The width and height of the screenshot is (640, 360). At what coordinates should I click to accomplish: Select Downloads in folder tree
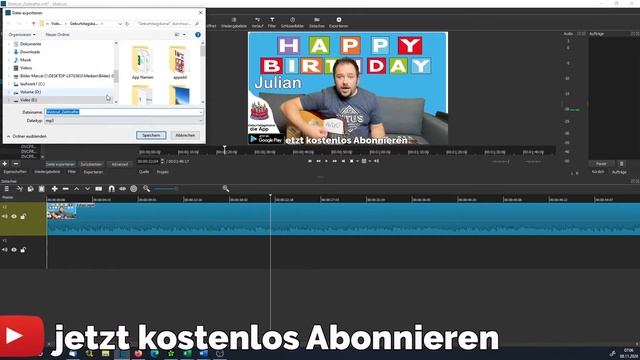point(30,52)
